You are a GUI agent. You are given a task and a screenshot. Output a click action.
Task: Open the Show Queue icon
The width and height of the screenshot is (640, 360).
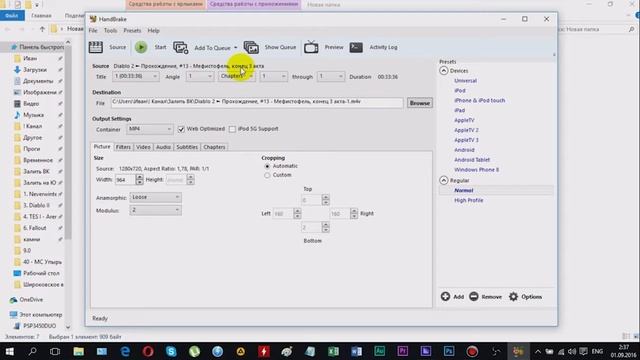[x=251, y=47]
